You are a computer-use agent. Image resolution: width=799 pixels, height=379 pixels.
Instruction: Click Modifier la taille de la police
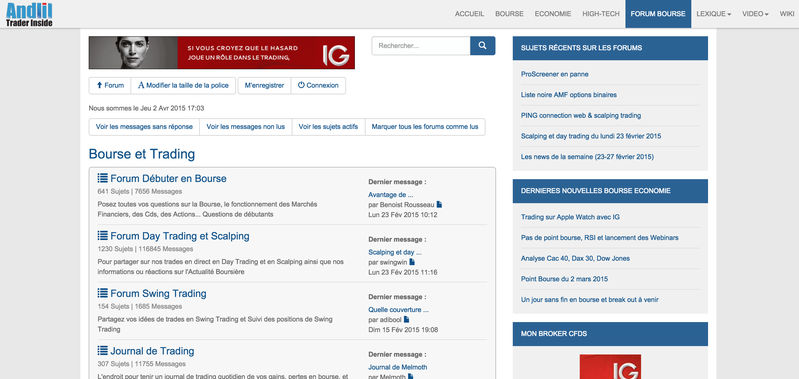[x=183, y=86]
